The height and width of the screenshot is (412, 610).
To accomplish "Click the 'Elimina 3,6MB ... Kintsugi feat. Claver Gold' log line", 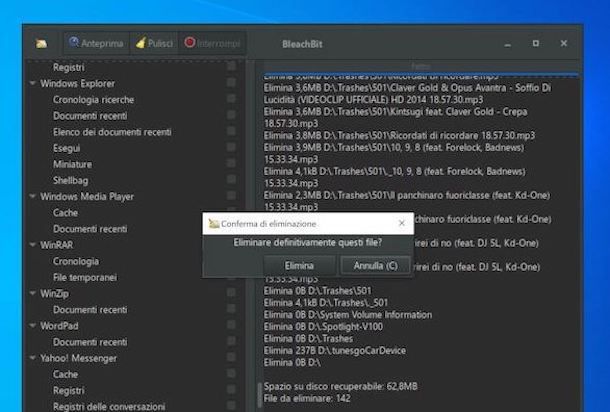I will [395, 117].
